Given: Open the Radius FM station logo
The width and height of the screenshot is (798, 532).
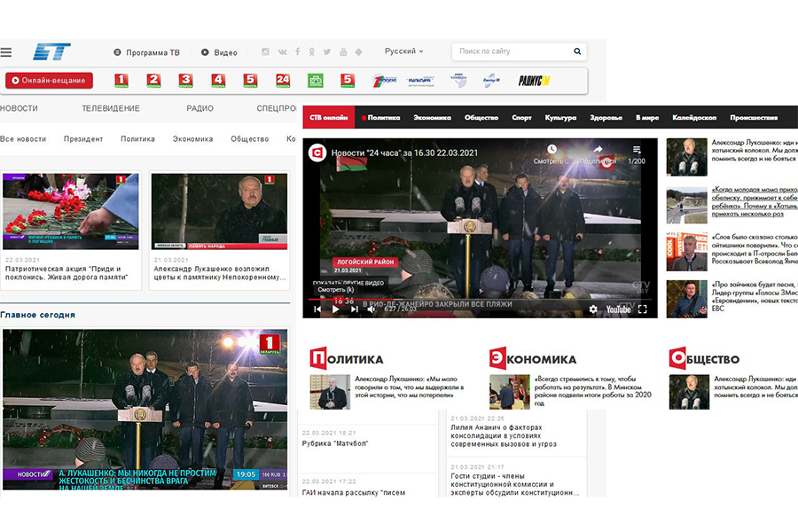Looking at the screenshot, I should pyautogui.click(x=534, y=81).
